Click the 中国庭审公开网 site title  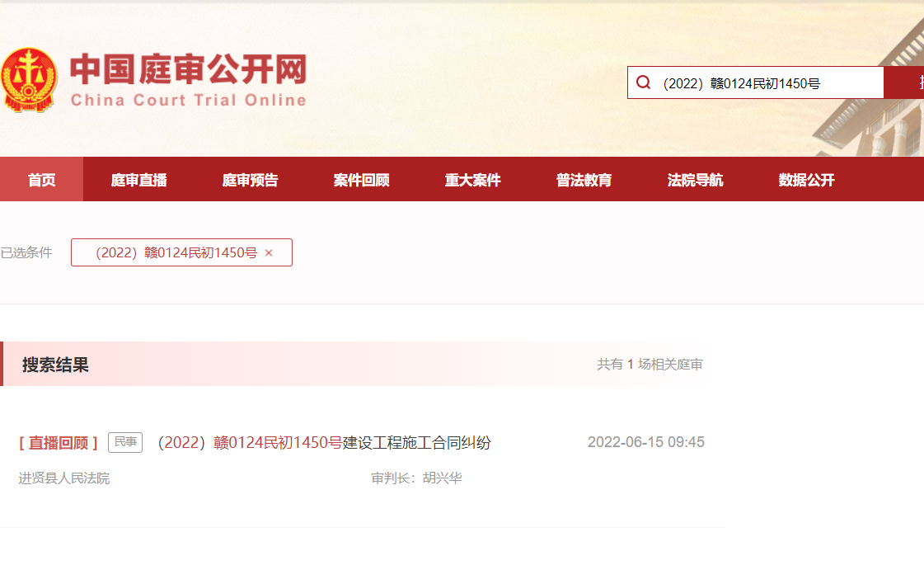click(189, 69)
